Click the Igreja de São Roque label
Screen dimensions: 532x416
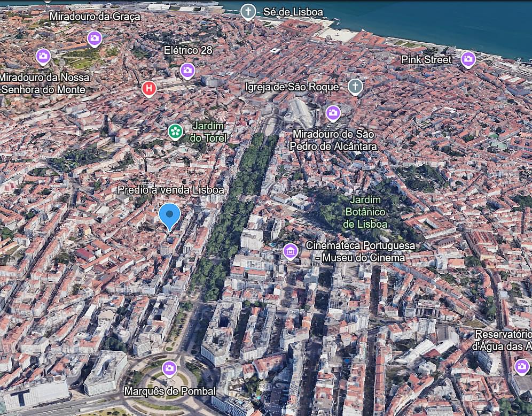point(292,87)
